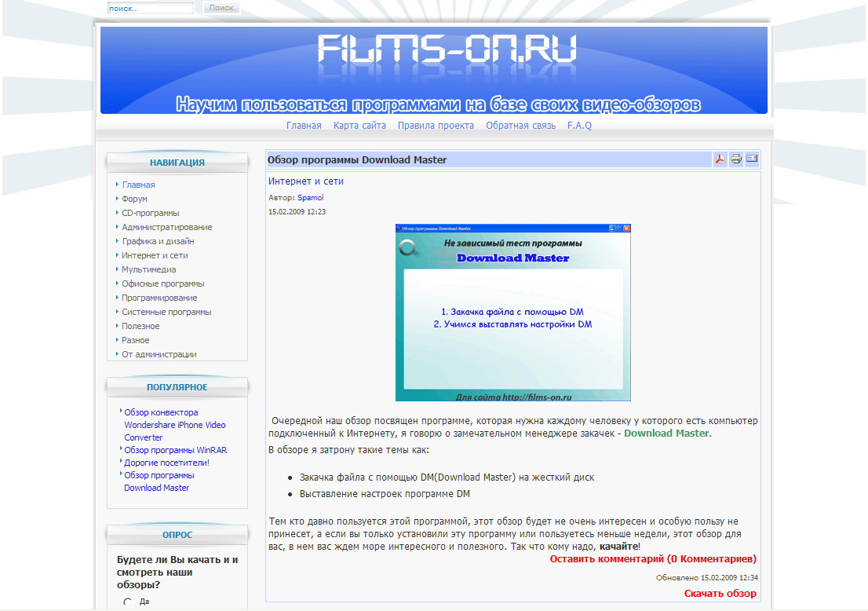Open CD-программы category
Viewport: 868px width, 611px height.
(x=151, y=213)
